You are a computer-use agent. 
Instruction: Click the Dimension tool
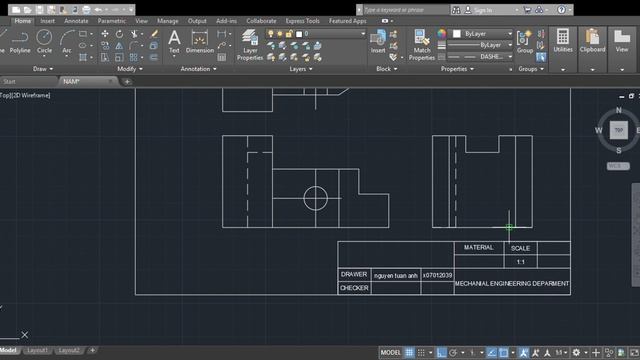(200, 42)
